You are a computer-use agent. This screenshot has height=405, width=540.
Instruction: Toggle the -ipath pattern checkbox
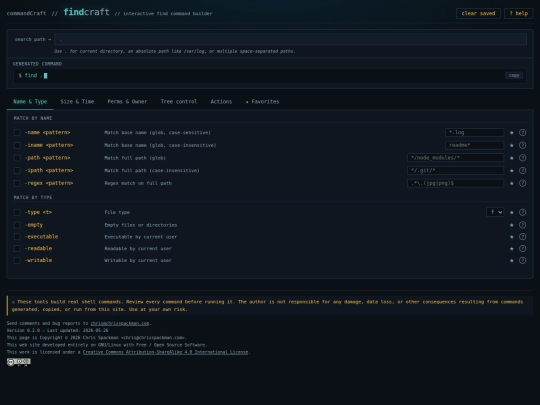17,170
